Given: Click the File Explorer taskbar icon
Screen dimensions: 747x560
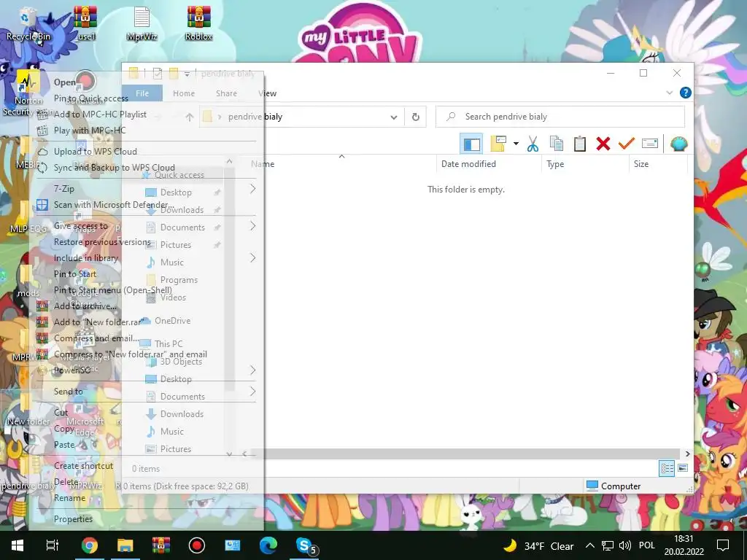Looking at the screenshot, I should click(x=125, y=545).
